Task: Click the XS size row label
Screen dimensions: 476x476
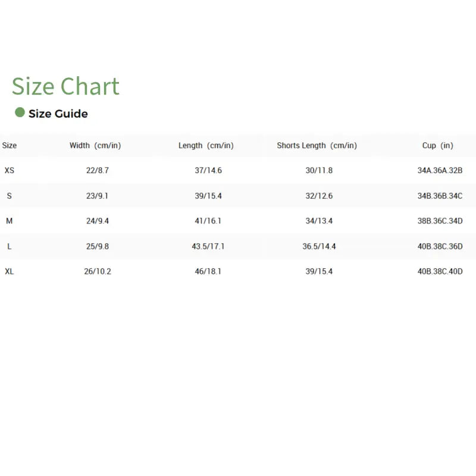Action: [10, 170]
